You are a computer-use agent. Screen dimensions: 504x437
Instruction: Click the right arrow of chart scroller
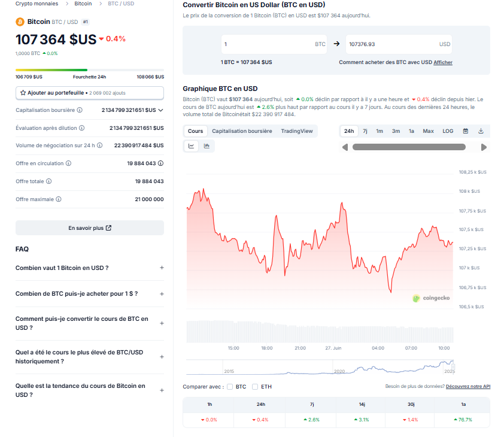pos(484,147)
